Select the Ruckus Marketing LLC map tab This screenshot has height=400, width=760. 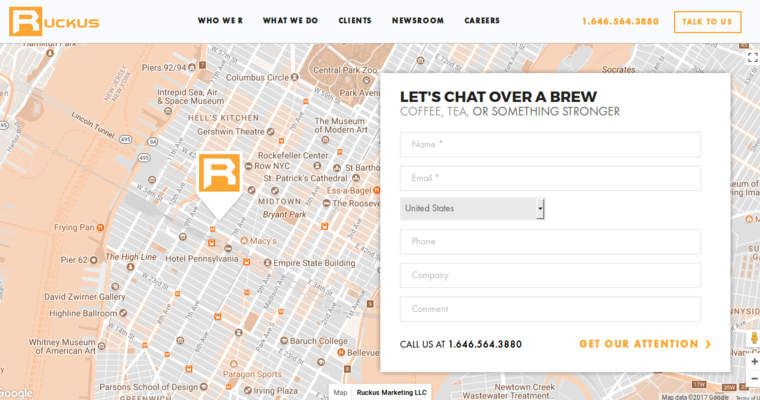coord(394,392)
